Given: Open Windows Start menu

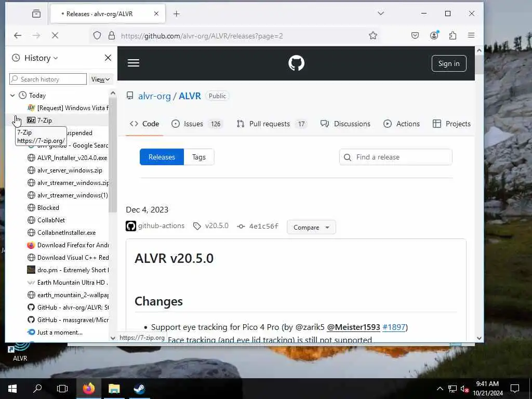Looking at the screenshot, I should 12,389.
